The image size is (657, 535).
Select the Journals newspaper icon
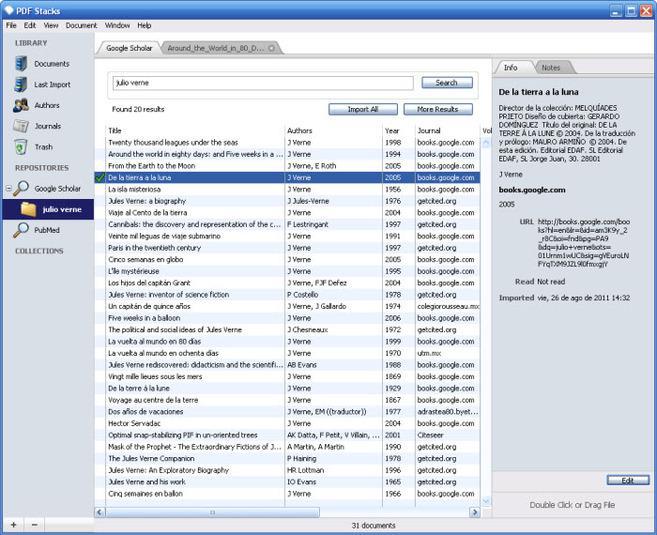coord(21,126)
